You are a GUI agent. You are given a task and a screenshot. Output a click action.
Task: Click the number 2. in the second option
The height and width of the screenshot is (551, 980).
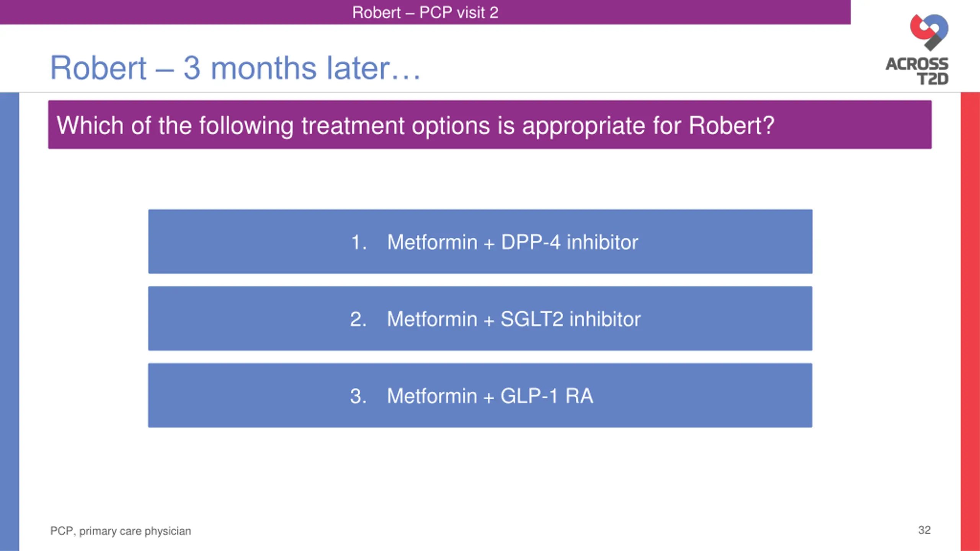coord(358,319)
